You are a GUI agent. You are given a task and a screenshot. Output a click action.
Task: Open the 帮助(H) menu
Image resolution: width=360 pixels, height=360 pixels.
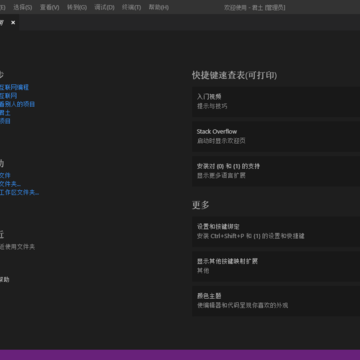pyautogui.click(x=159, y=7)
